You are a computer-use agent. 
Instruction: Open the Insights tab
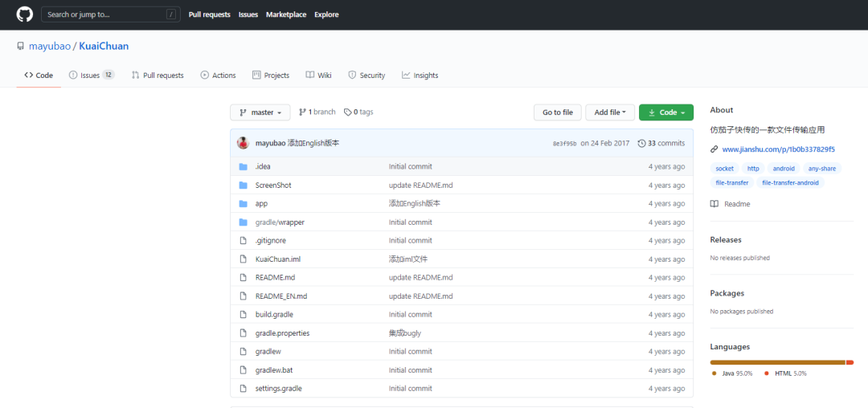tap(420, 75)
